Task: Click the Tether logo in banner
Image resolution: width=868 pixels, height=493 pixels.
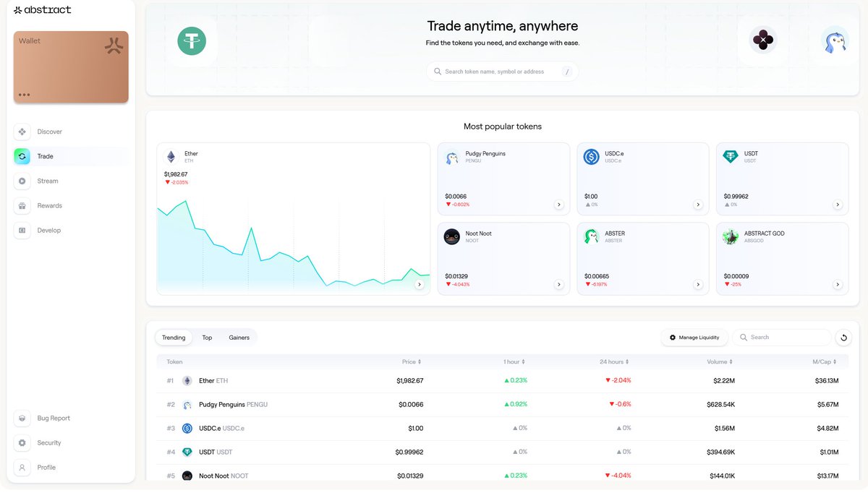Action: coord(192,40)
